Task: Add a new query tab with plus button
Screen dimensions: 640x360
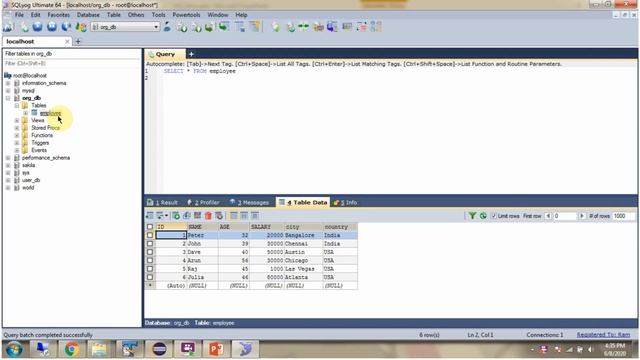Action: 191,54
